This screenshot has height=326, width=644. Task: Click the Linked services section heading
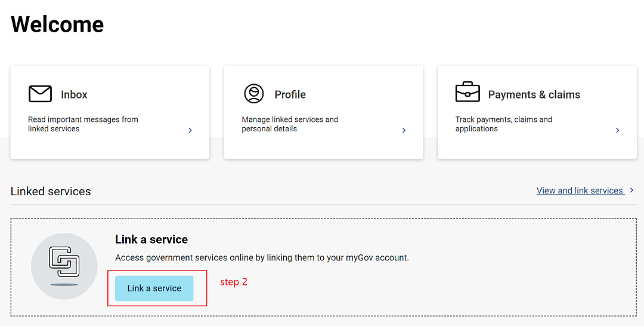pos(51,191)
